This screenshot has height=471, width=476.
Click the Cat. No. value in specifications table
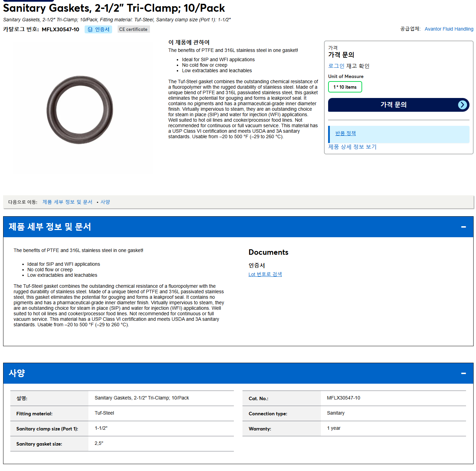click(x=344, y=398)
